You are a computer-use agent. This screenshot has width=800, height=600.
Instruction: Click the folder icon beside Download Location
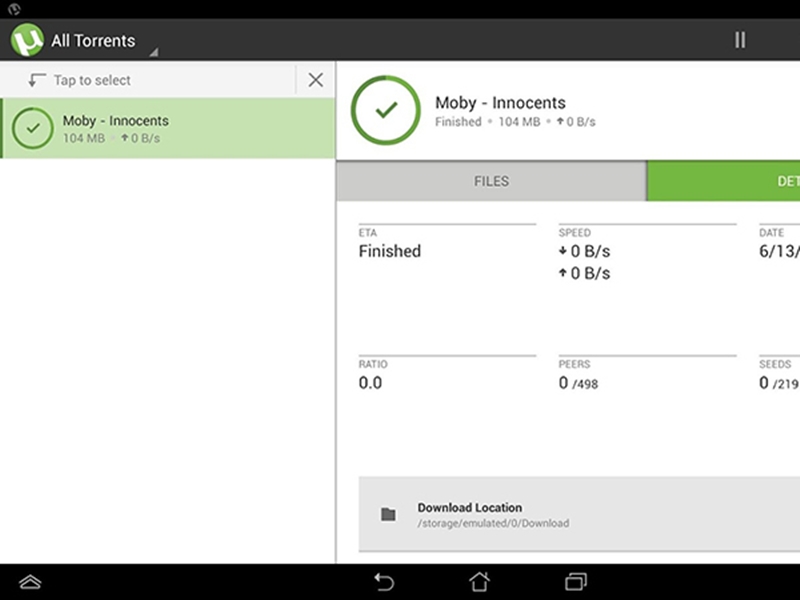[x=388, y=515]
